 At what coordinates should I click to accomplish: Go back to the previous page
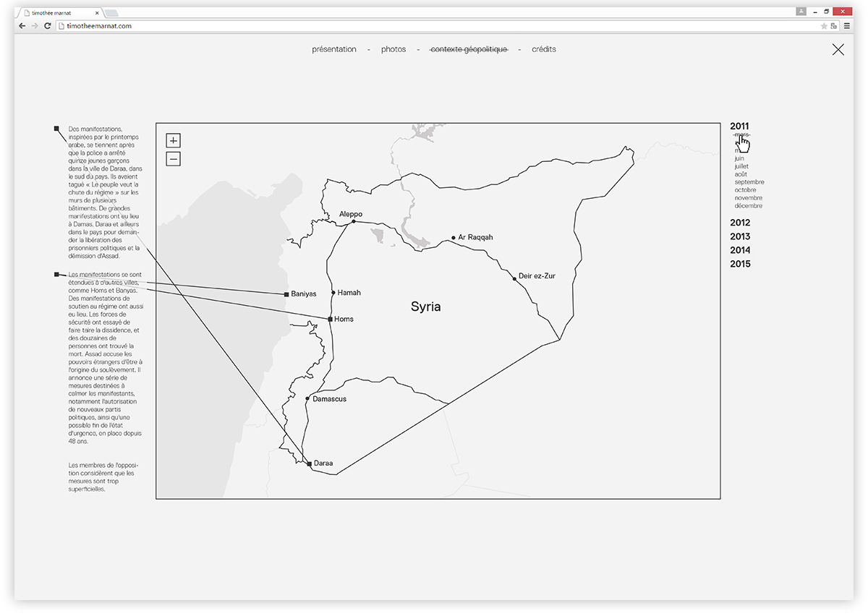22,26
